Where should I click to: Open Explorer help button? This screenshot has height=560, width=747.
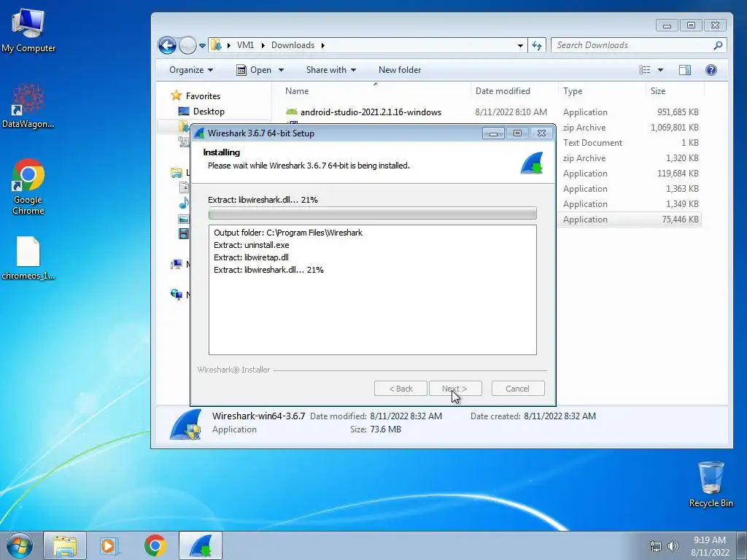(711, 70)
